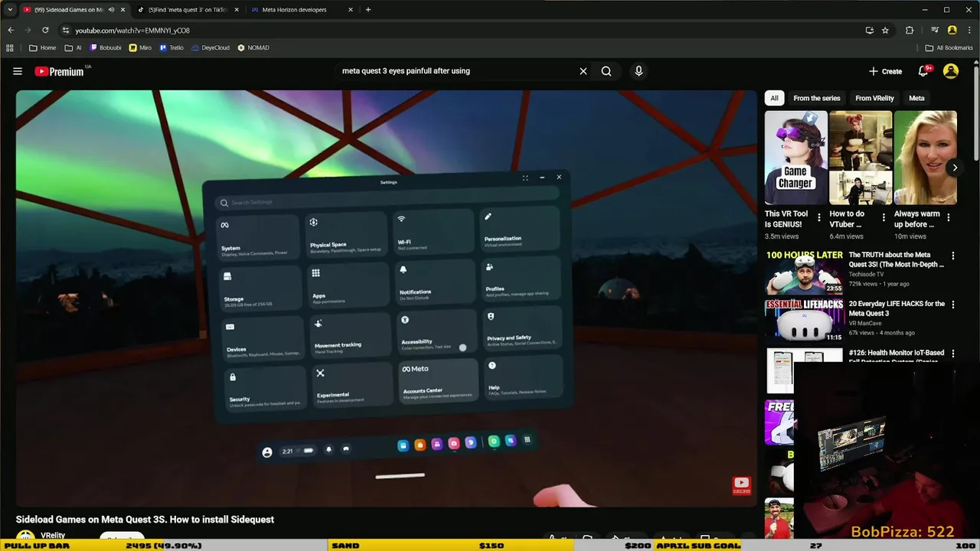Expand the All Bookmarks folder

coord(949,47)
